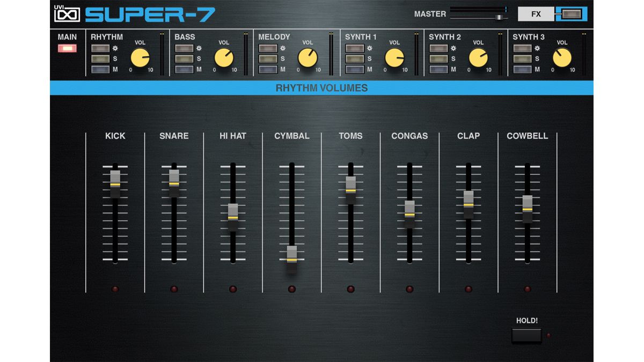Click the red LED under SNARE

pos(174,289)
